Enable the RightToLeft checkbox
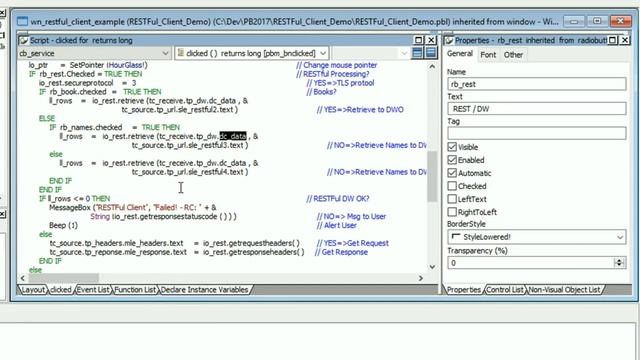The width and height of the screenshot is (640, 360). (452, 212)
